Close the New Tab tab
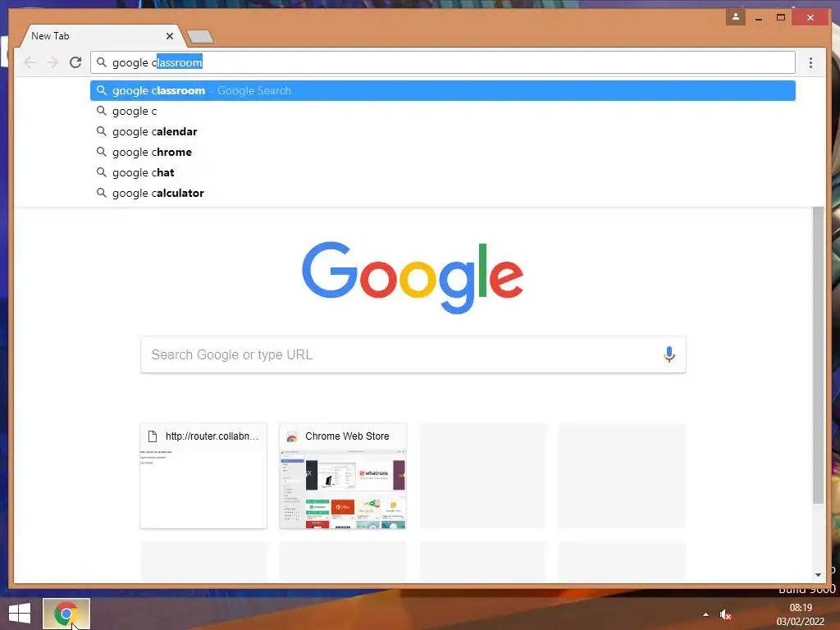 point(169,36)
